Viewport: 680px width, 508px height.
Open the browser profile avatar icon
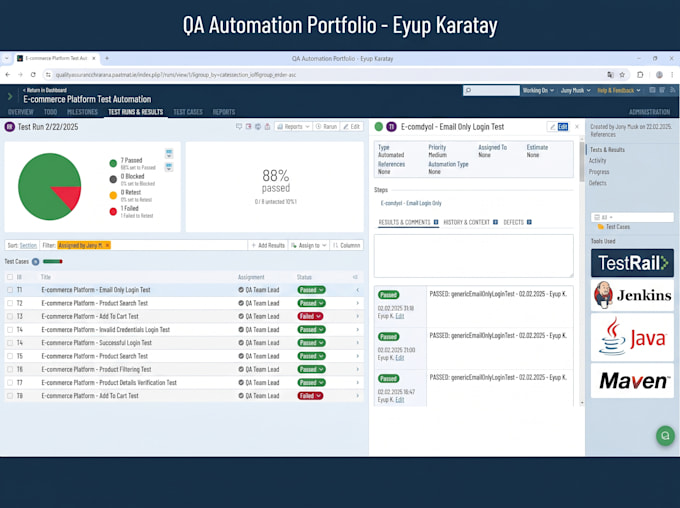(x=659, y=75)
